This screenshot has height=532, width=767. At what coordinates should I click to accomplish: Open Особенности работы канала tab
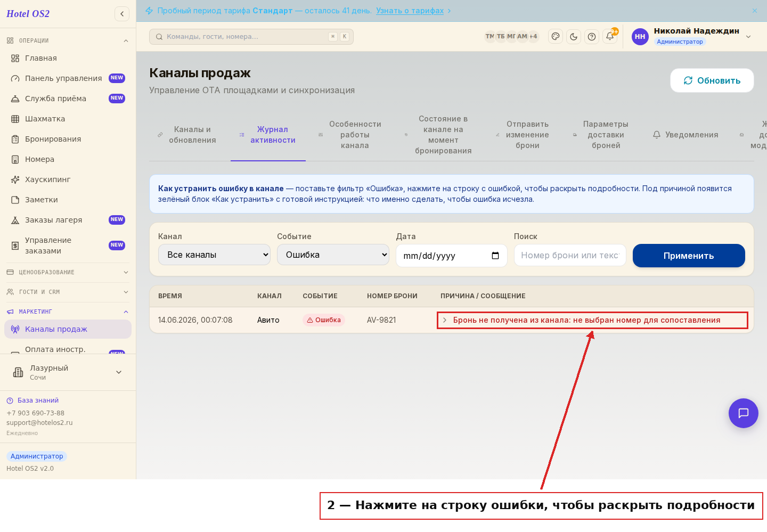point(350,135)
